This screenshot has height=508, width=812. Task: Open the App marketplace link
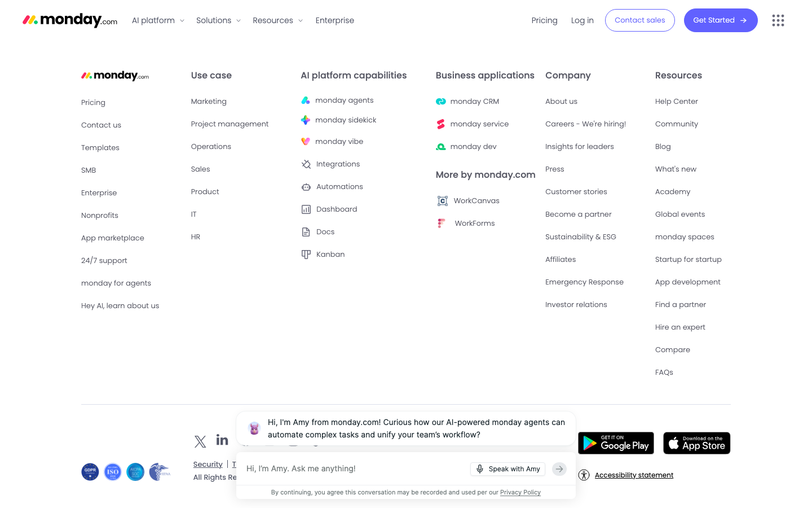pyautogui.click(x=113, y=238)
